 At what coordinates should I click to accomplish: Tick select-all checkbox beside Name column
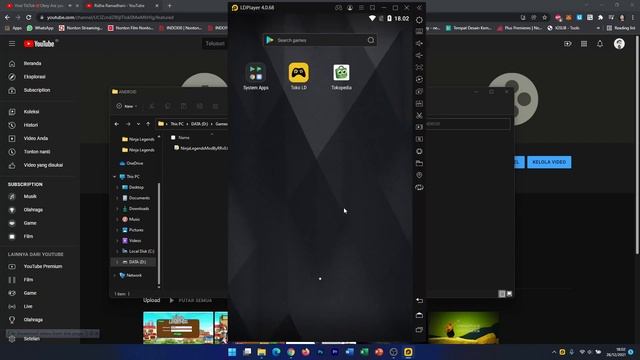click(173, 138)
